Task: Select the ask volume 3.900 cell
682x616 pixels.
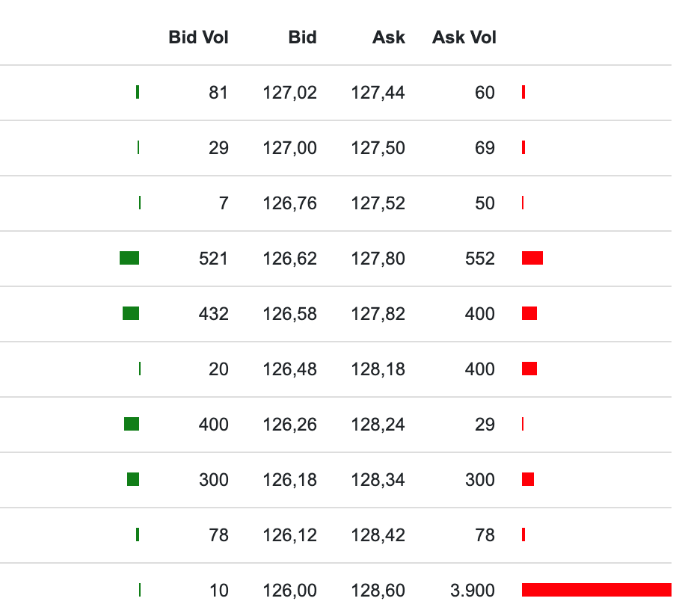Action: coord(472,591)
